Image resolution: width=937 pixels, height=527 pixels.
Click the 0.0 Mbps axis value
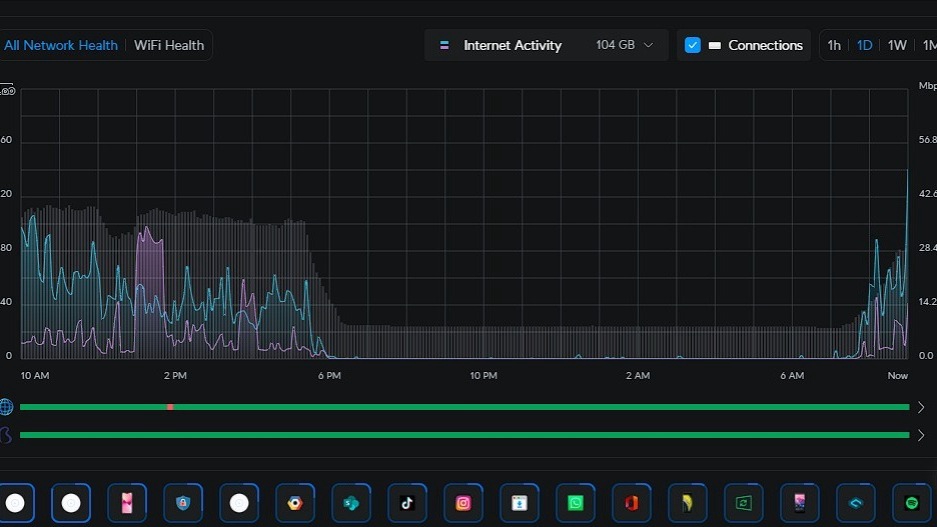pyautogui.click(x=926, y=356)
